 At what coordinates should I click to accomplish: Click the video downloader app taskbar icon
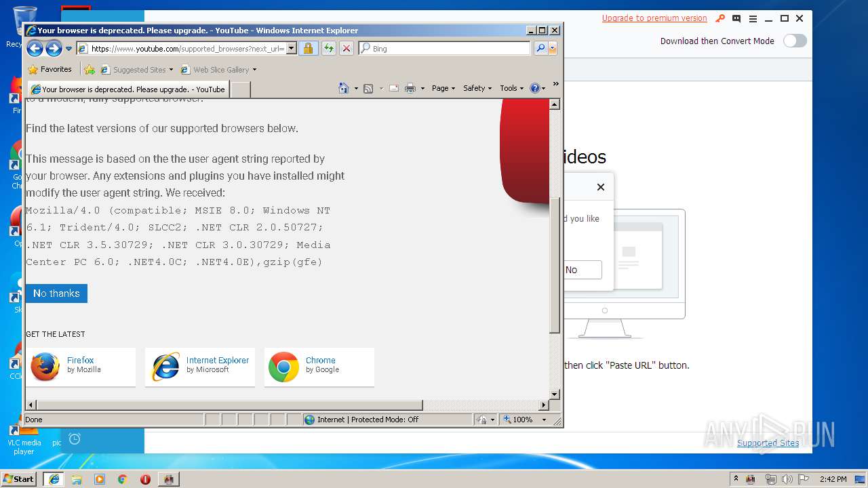click(168, 479)
